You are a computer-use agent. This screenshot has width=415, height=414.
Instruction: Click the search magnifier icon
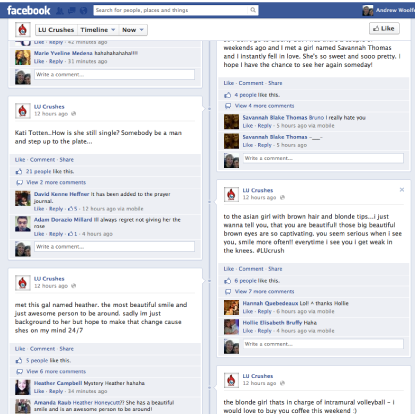click(x=253, y=10)
